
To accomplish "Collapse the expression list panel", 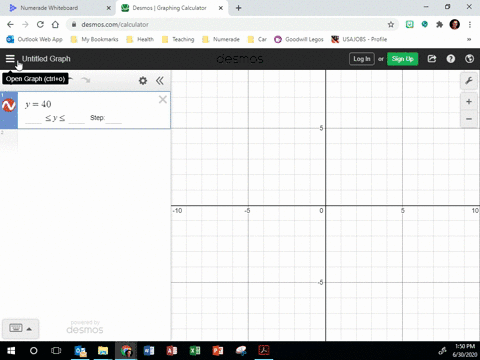I will [x=160, y=80].
